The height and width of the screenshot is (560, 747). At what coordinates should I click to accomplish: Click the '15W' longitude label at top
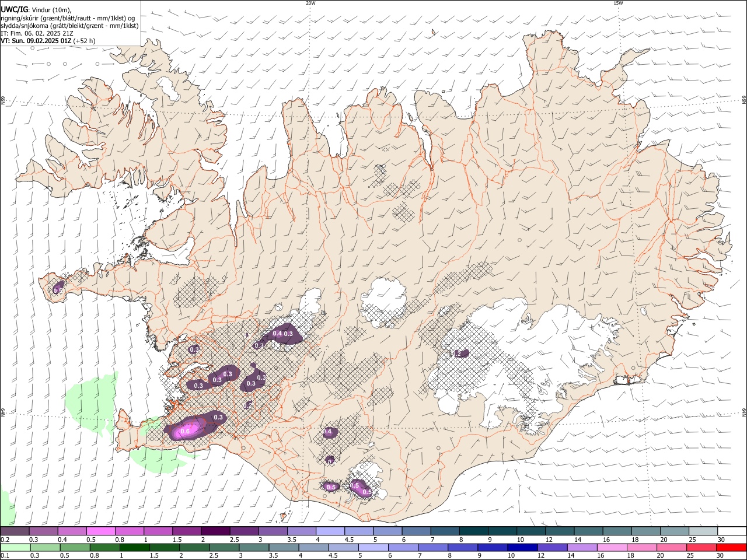coord(618,3)
